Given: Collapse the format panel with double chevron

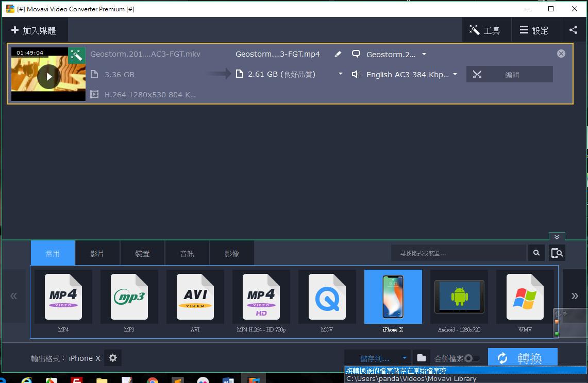Looking at the screenshot, I should click(x=557, y=237).
